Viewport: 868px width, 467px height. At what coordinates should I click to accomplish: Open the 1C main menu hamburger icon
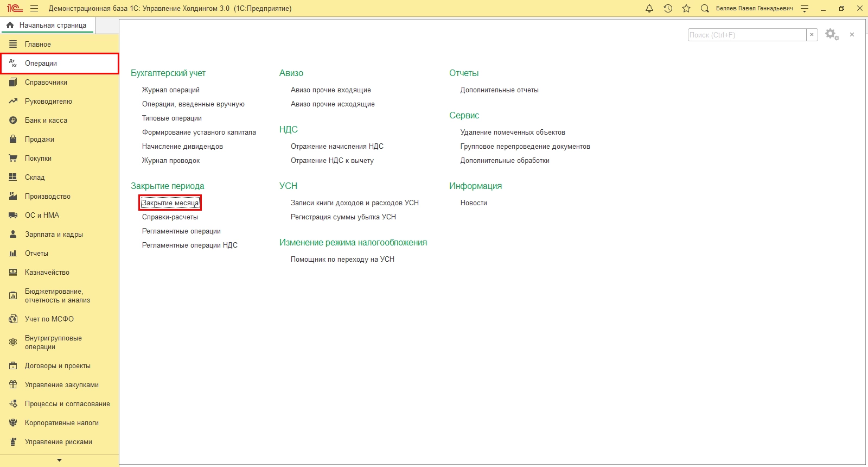point(34,9)
